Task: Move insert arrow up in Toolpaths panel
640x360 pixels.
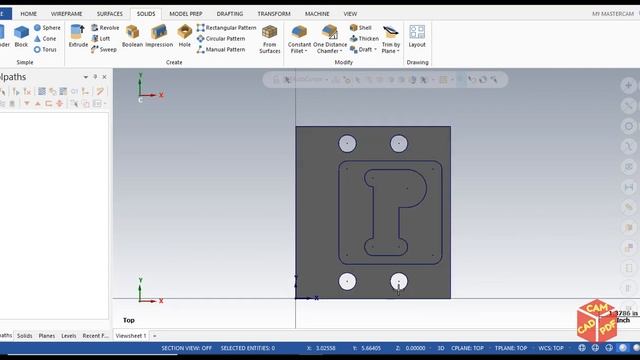Action: click(x=38, y=104)
